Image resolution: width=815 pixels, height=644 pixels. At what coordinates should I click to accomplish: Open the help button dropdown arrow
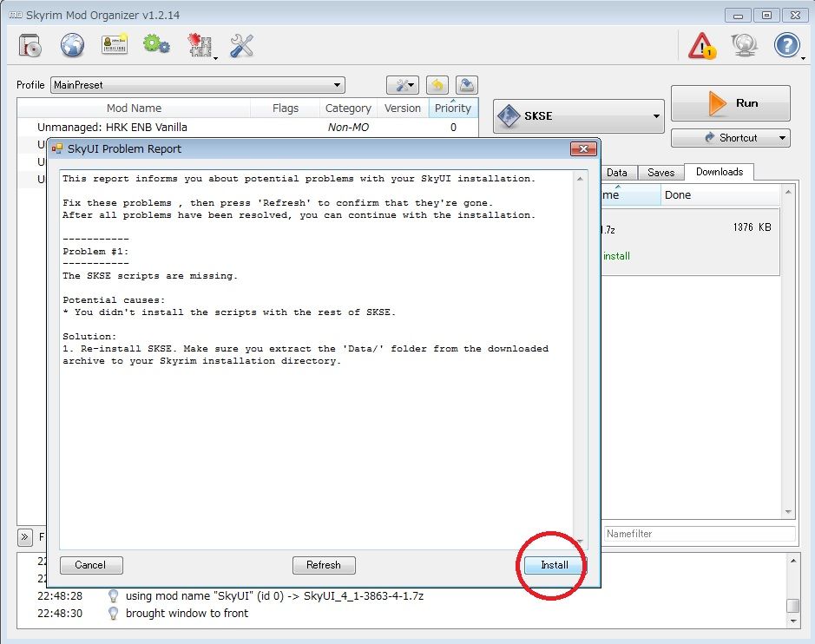[804, 57]
